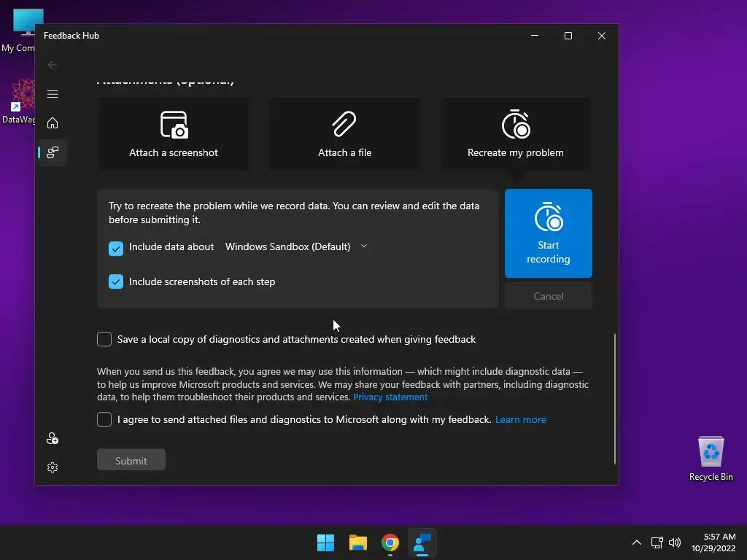Uncheck Include data about checkbox

116,248
